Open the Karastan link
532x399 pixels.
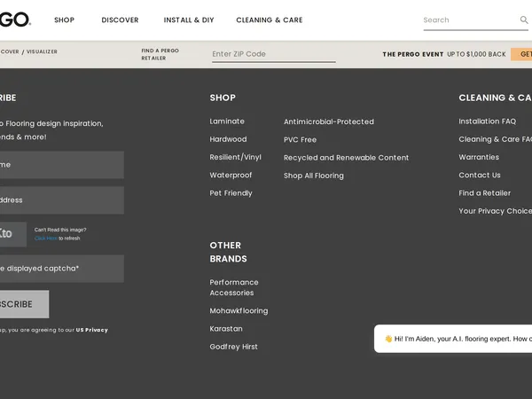(x=226, y=329)
